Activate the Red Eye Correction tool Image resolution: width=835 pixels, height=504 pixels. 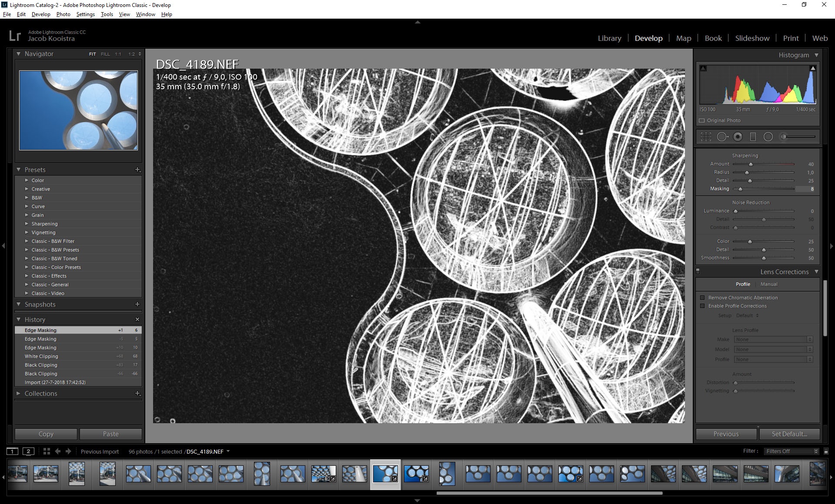tap(738, 137)
